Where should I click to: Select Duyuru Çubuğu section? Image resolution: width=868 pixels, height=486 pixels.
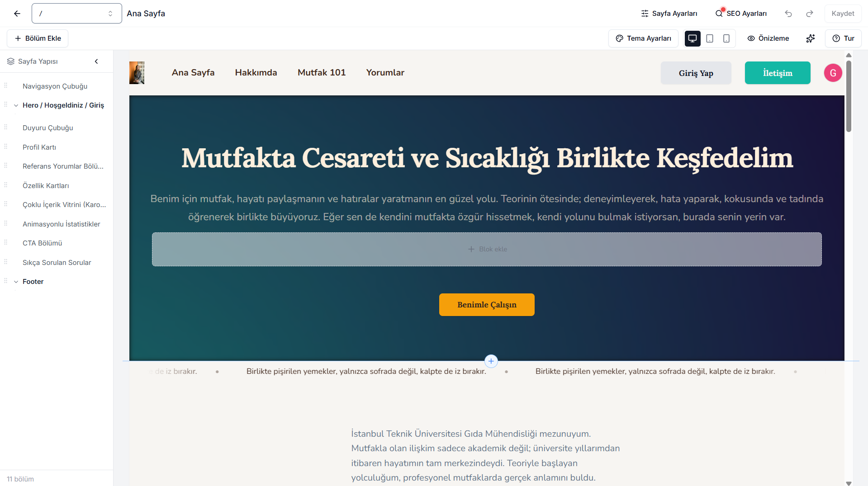pyautogui.click(x=48, y=128)
